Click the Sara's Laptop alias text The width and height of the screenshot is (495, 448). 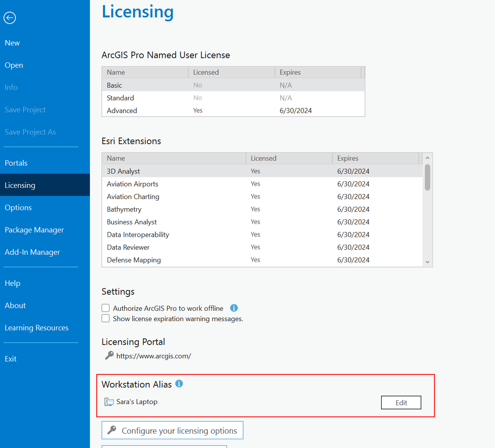pyautogui.click(x=137, y=402)
